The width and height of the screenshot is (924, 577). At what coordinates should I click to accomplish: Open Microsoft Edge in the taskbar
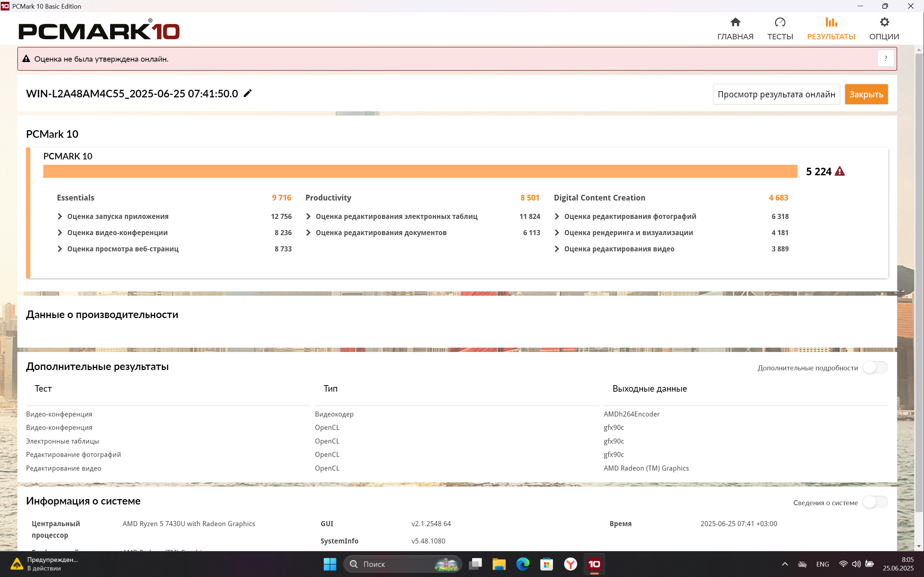[523, 564]
